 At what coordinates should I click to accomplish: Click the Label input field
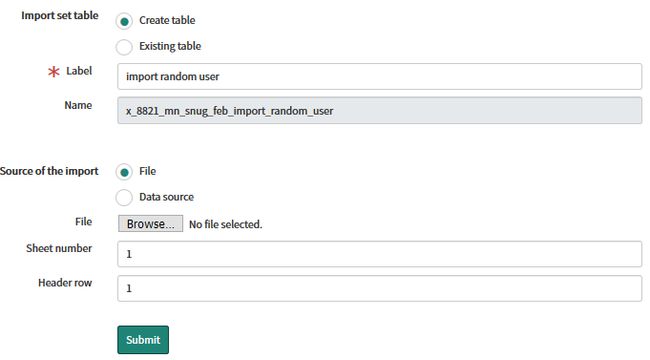tap(379, 76)
